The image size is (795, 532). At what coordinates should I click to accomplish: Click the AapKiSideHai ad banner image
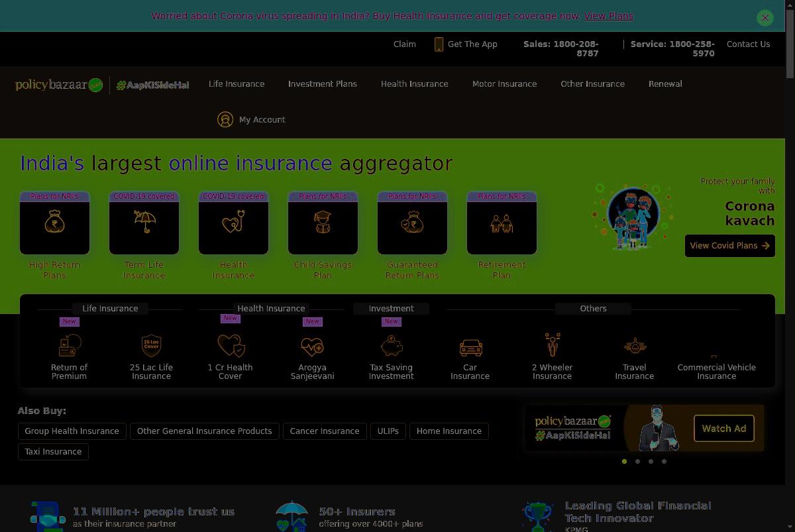click(645, 429)
